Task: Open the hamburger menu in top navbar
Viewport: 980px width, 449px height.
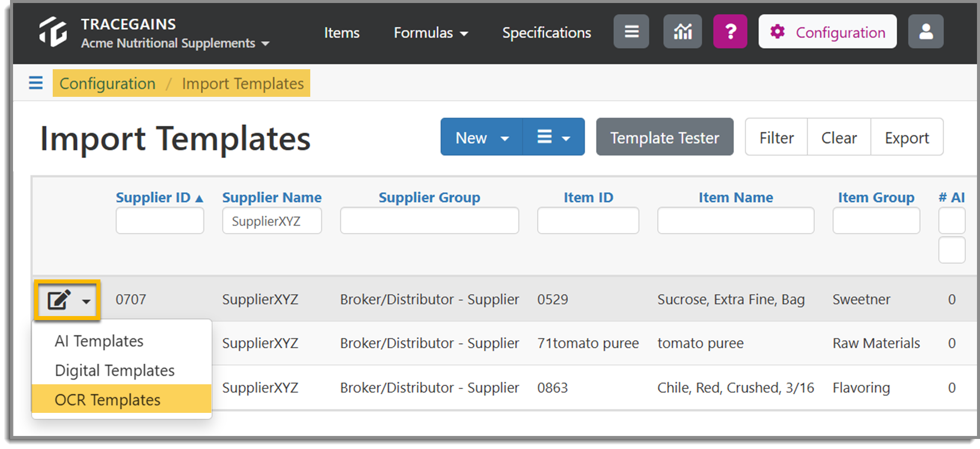Action: click(631, 32)
